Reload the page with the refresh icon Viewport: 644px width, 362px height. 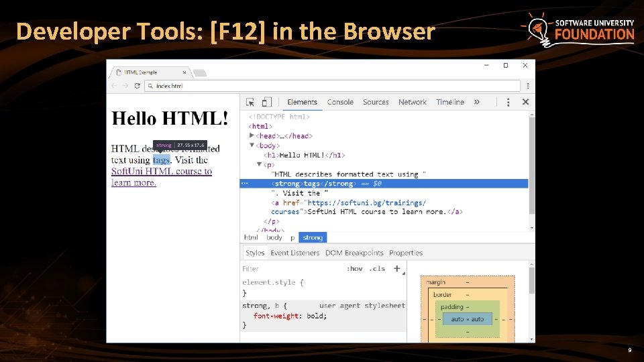[x=137, y=86]
